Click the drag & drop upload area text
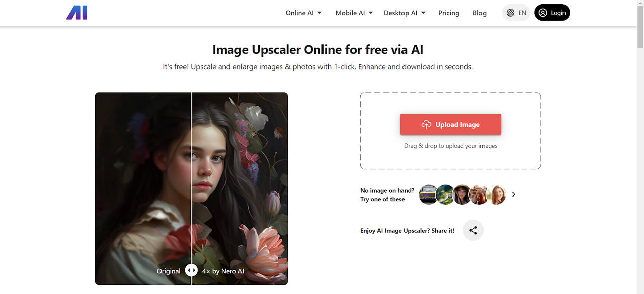The image size is (644, 294). coord(451,146)
